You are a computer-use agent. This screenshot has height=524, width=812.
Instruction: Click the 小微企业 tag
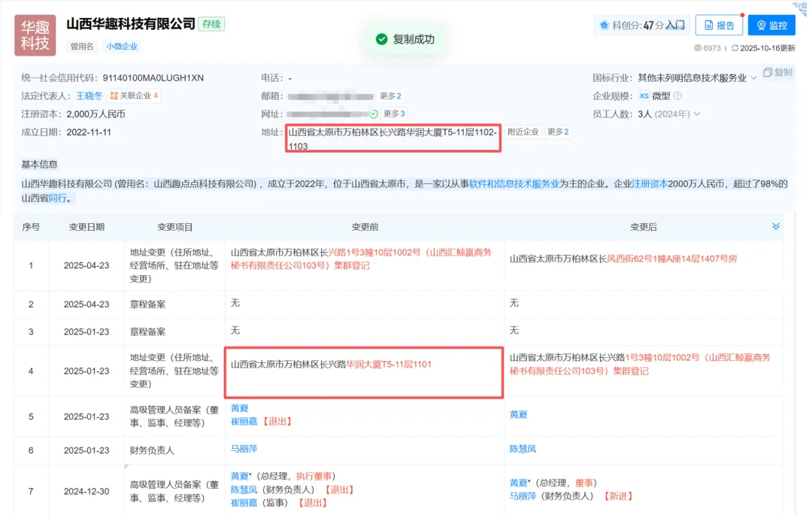(122, 46)
